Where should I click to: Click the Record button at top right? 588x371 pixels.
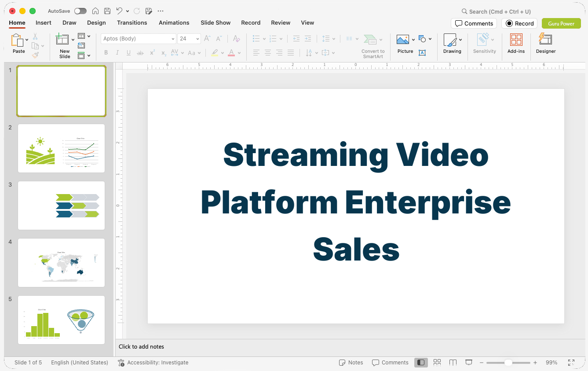click(x=519, y=23)
